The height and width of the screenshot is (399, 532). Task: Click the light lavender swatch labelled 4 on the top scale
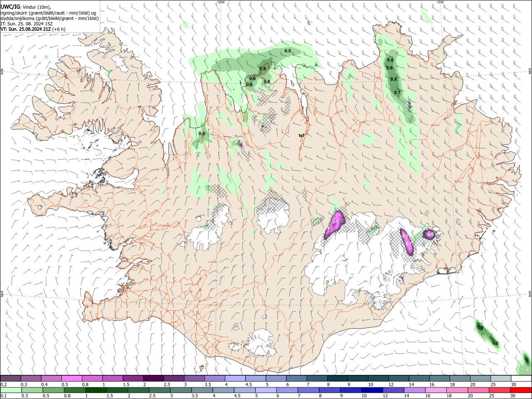(x=234, y=378)
